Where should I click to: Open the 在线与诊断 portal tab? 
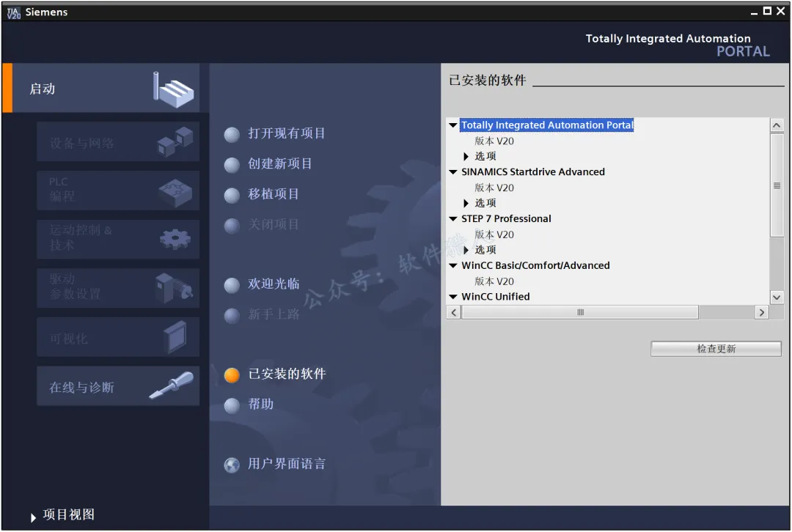[118, 387]
